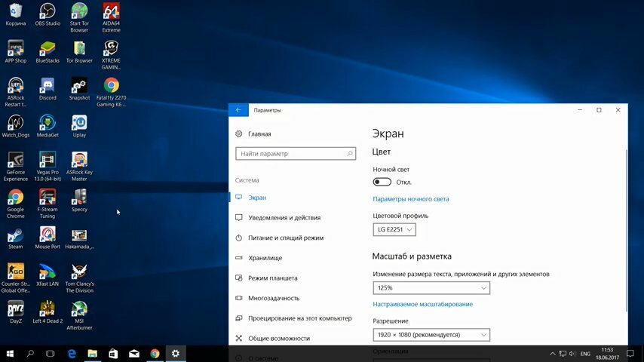The height and width of the screenshot is (362, 644).
Task: Open the Настраиваемое масштабирование link
Action: coord(422,304)
